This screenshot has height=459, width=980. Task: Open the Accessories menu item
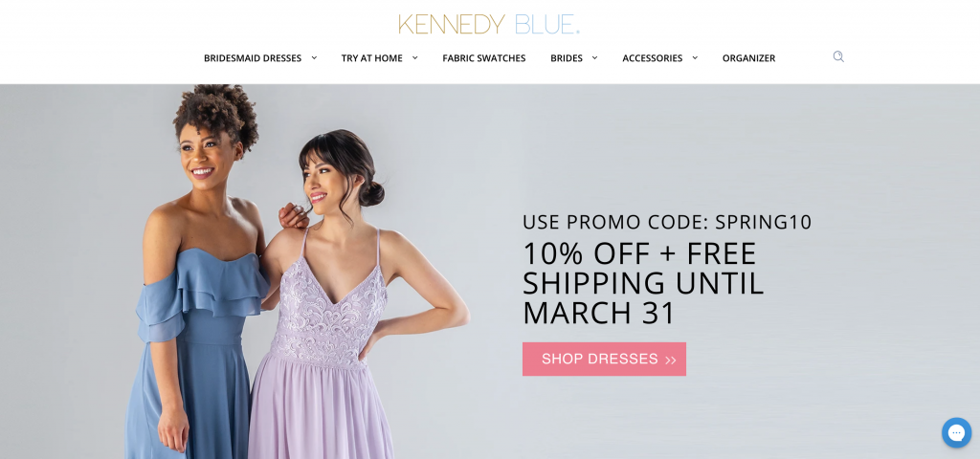click(x=652, y=58)
